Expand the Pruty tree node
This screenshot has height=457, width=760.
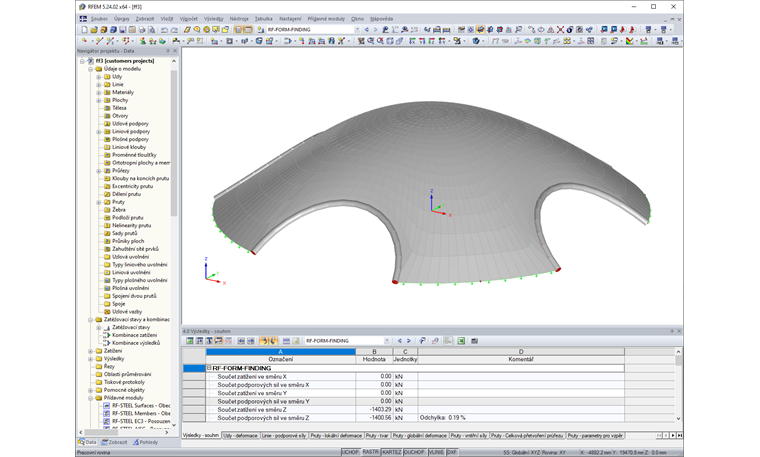coord(98,202)
